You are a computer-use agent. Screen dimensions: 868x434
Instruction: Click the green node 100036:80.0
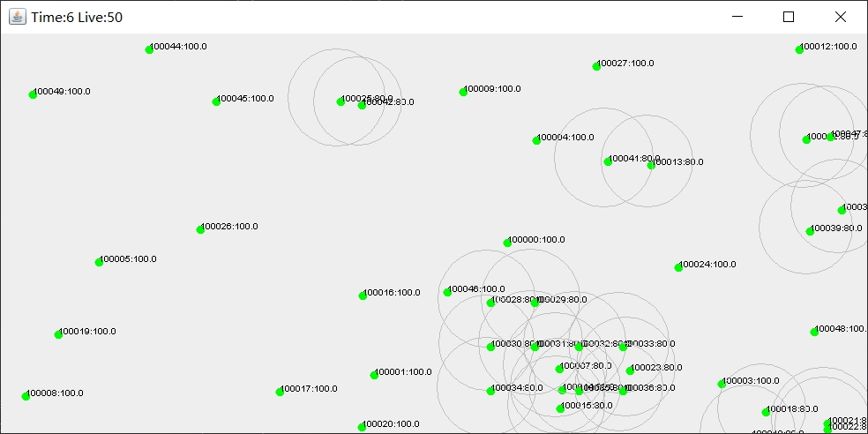(623, 392)
